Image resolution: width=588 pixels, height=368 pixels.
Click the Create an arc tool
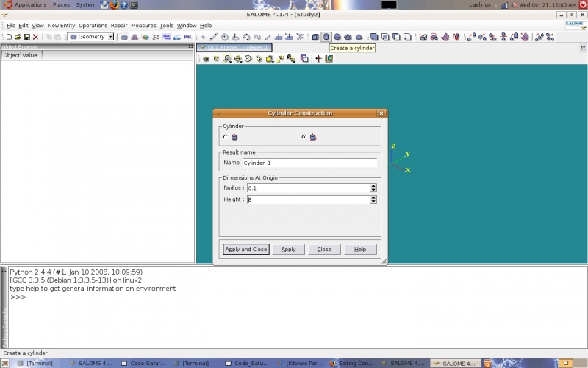click(246, 37)
